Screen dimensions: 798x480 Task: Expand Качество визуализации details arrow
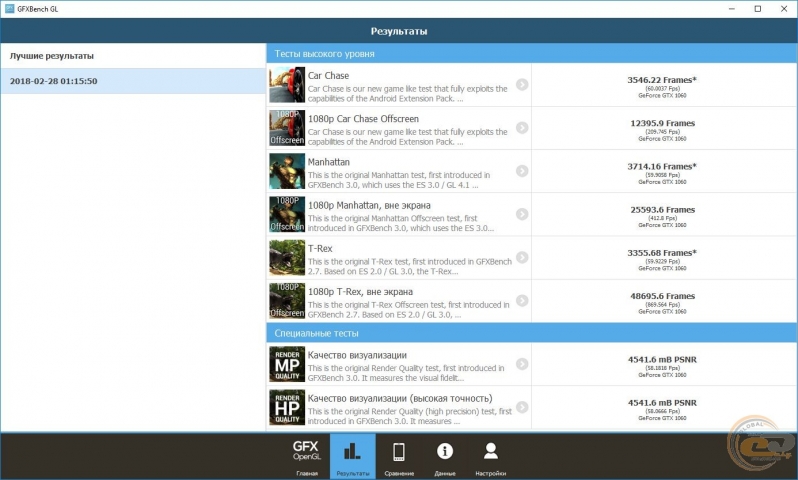(x=522, y=364)
